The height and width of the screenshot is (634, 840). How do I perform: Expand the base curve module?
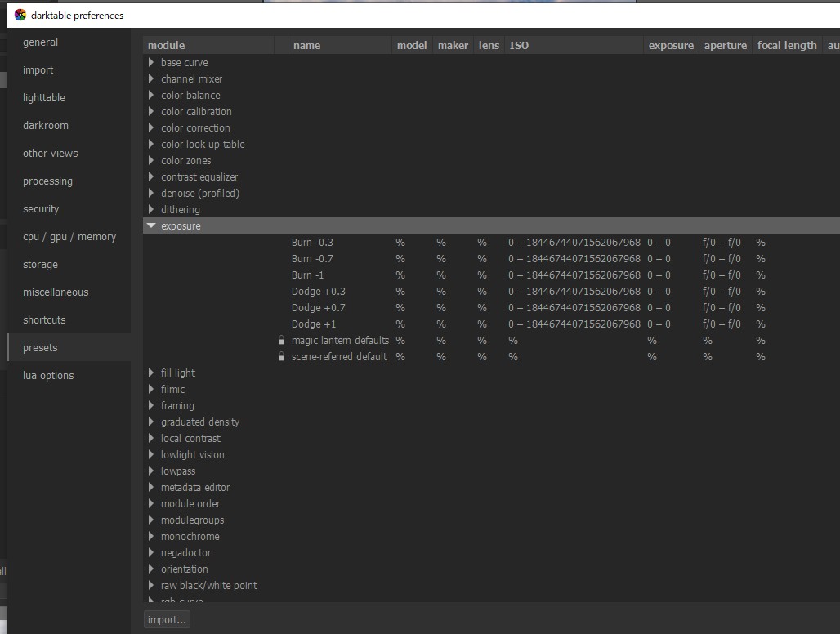point(151,62)
